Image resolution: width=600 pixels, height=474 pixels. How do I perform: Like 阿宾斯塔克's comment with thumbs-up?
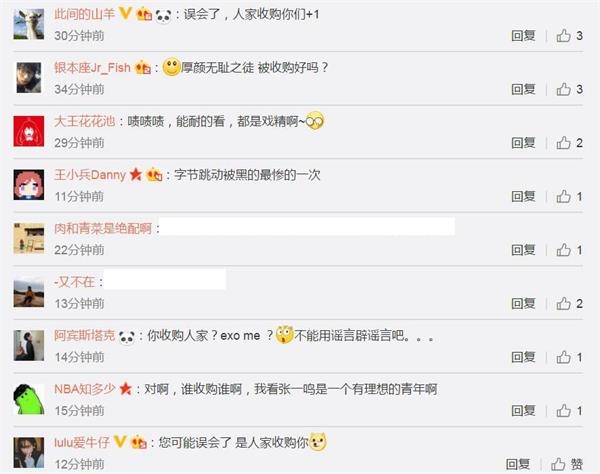coord(563,357)
